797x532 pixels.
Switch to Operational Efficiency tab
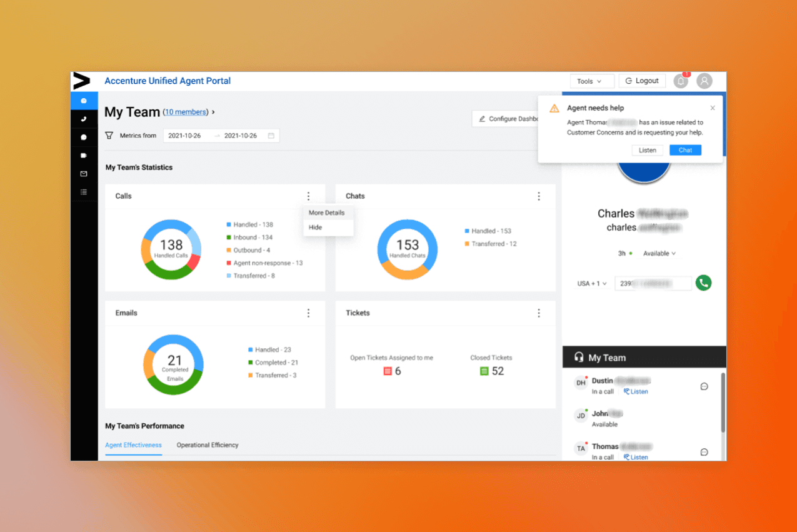[208, 445]
